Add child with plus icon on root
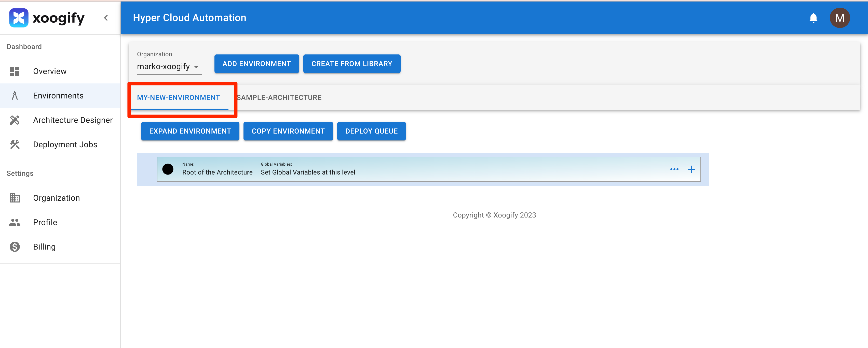 691,169
